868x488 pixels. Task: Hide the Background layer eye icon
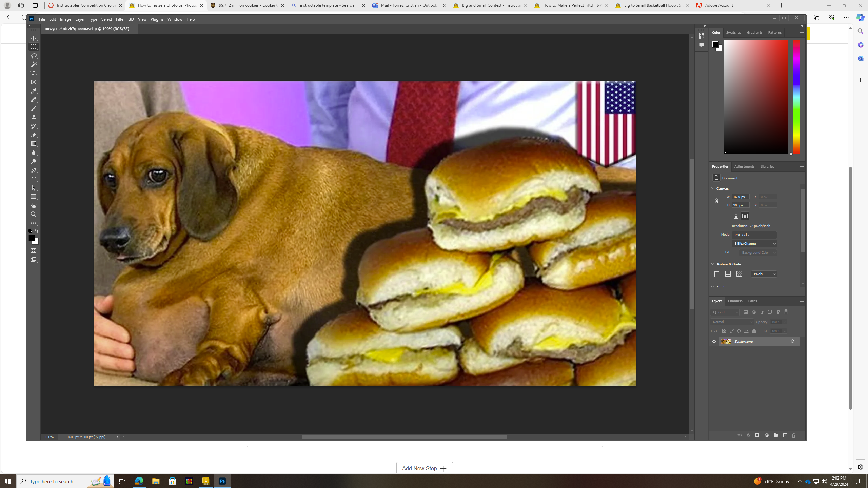[x=714, y=341]
